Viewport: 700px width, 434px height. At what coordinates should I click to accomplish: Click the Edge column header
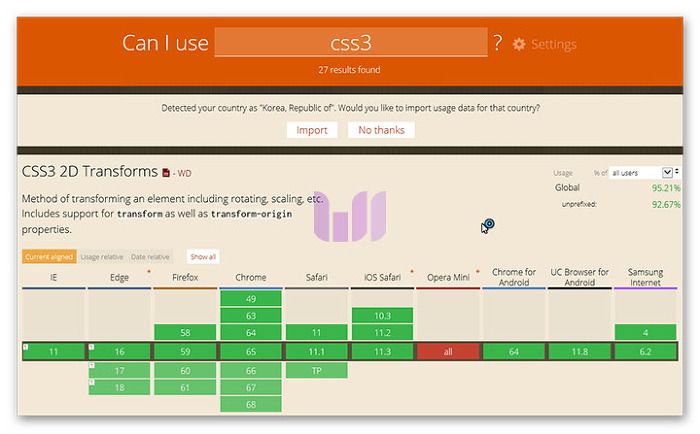[119, 277]
